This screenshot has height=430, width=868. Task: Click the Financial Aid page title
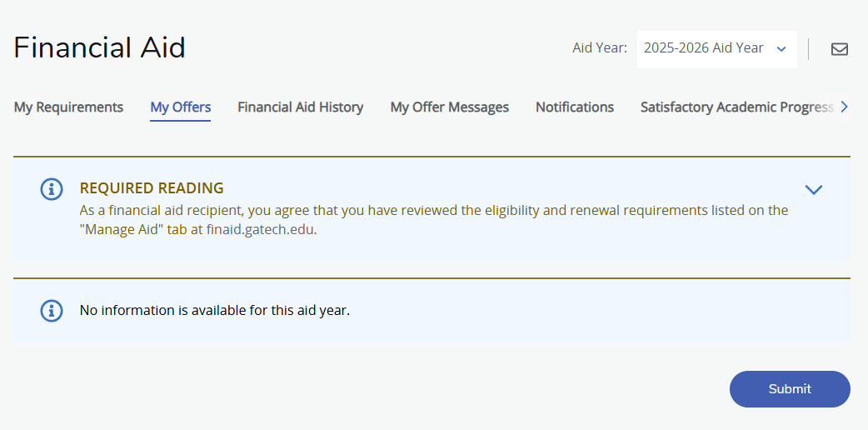tap(100, 47)
